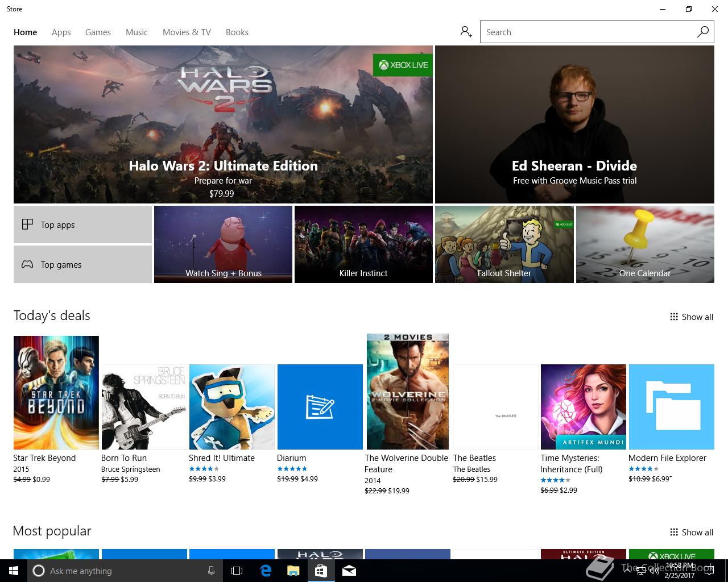Open Task View on taskbar

pos(237,571)
